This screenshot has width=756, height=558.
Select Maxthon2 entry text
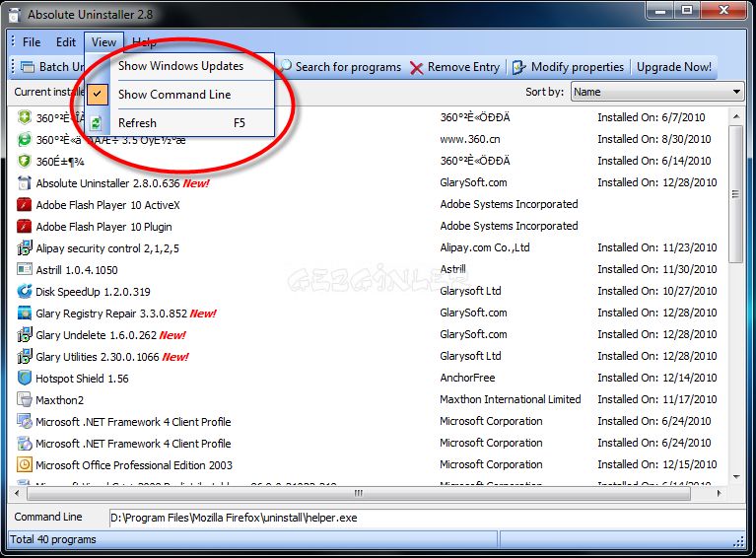coord(60,400)
